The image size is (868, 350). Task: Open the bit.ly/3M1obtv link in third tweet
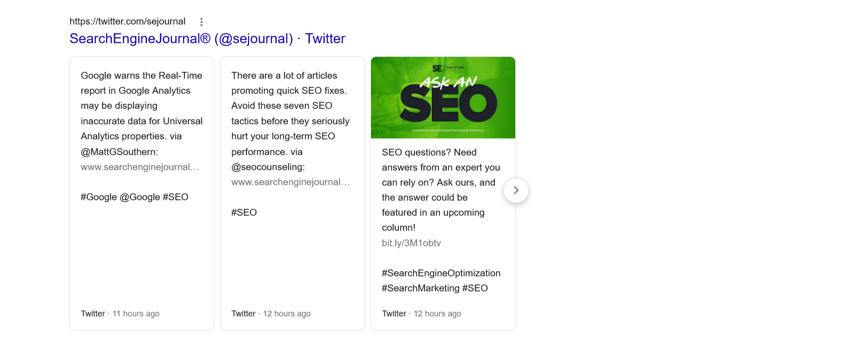coord(412,243)
